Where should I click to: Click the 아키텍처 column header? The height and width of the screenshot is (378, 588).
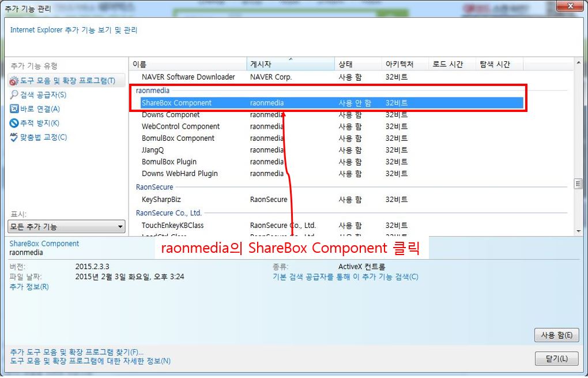[405, 64]
